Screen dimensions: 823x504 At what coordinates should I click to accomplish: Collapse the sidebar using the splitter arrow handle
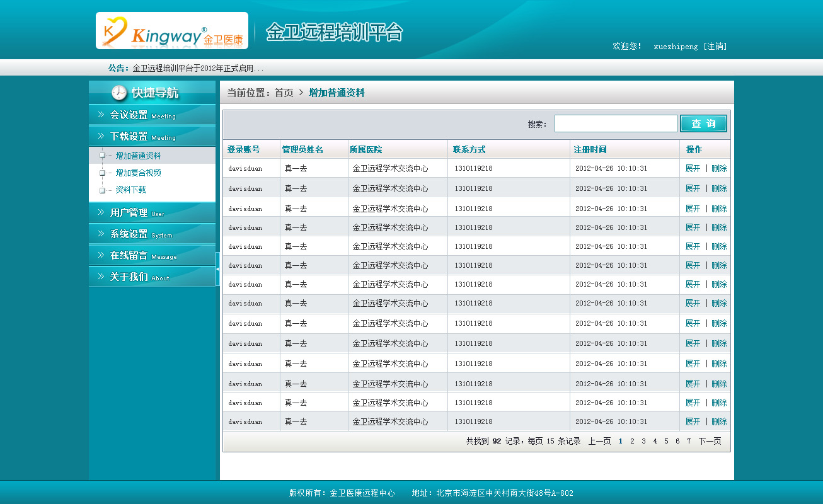click(217, 269)
